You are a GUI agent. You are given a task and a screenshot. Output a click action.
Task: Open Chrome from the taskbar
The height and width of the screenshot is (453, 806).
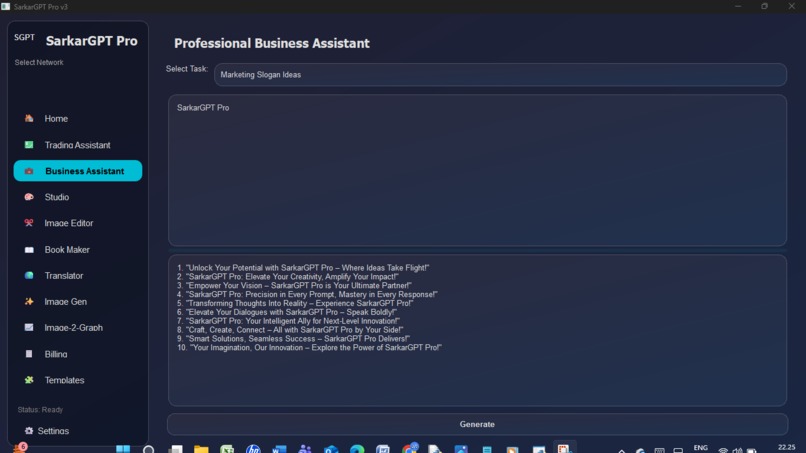410,449
